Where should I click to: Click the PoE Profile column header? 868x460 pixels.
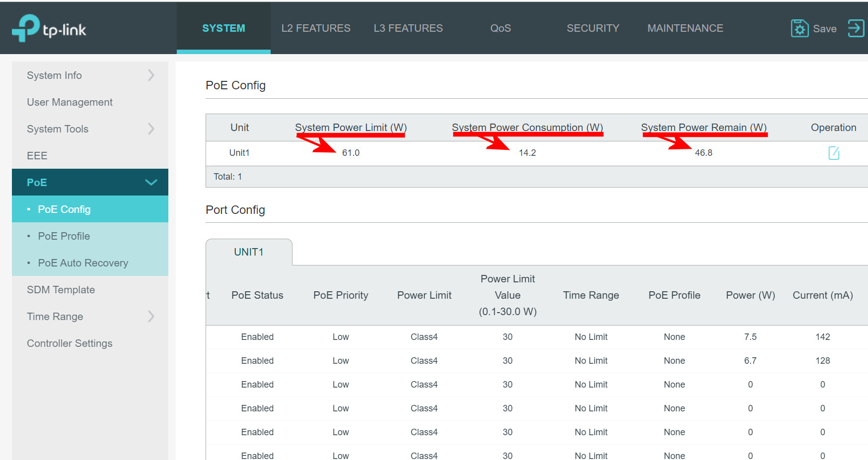click(674, 295)
